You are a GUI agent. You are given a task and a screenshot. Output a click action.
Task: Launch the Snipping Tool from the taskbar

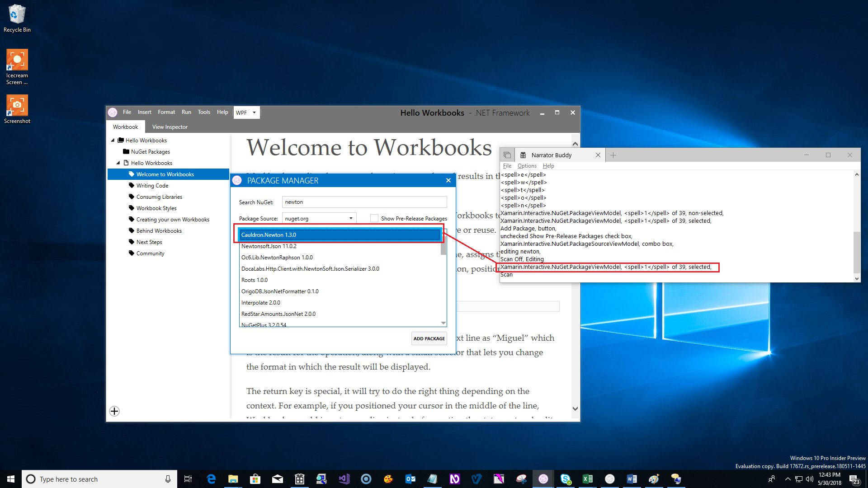[521, 479]
